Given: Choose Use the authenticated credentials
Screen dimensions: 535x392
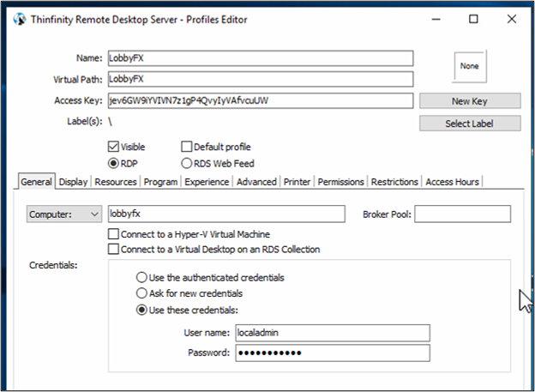Looking at the screenshot, I should [142, 278].
